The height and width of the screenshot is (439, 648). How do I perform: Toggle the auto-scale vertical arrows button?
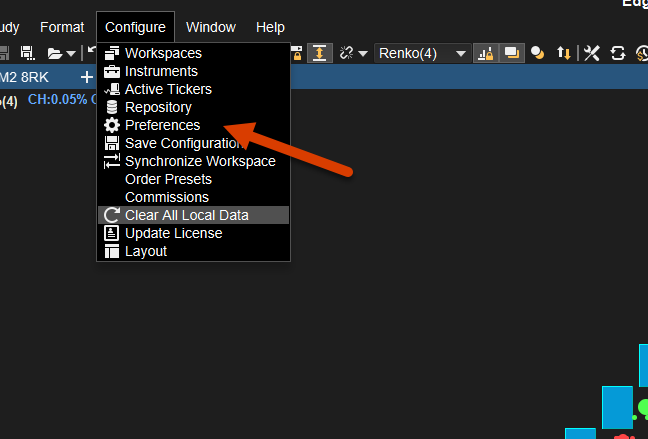(320, 53)
